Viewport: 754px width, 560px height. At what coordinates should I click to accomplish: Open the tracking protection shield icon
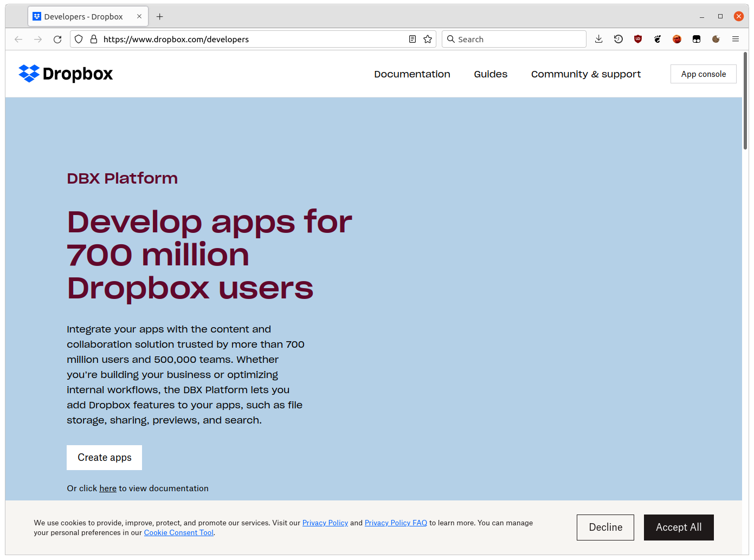79,39
